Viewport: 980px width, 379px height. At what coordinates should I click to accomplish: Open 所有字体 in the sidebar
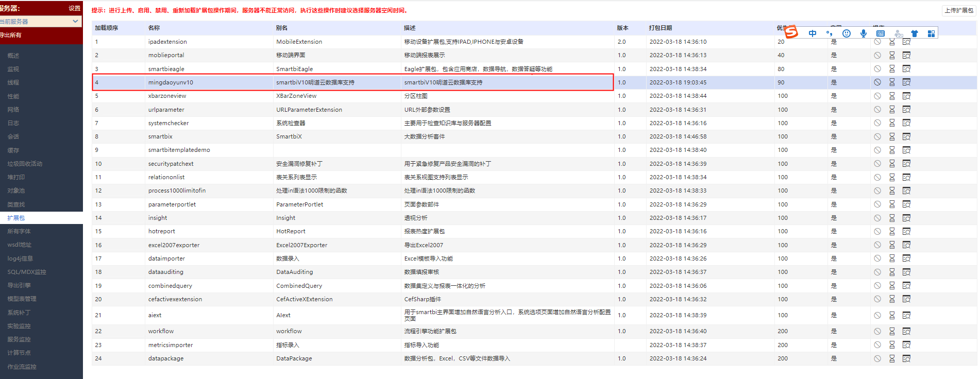click(x=19, y=231)
